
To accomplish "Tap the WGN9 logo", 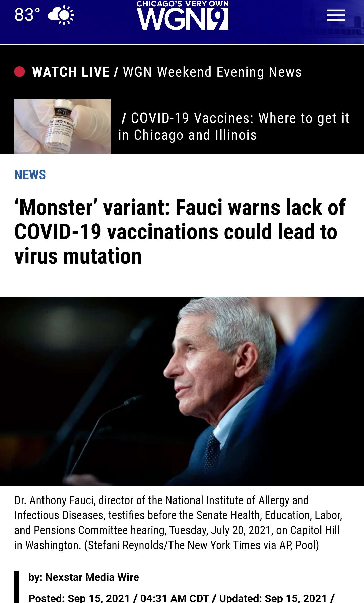I will tap(182, 19).
